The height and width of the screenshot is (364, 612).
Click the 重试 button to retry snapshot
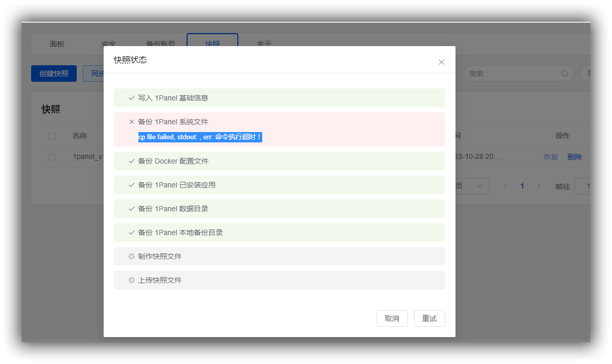(x=430, y=318)
